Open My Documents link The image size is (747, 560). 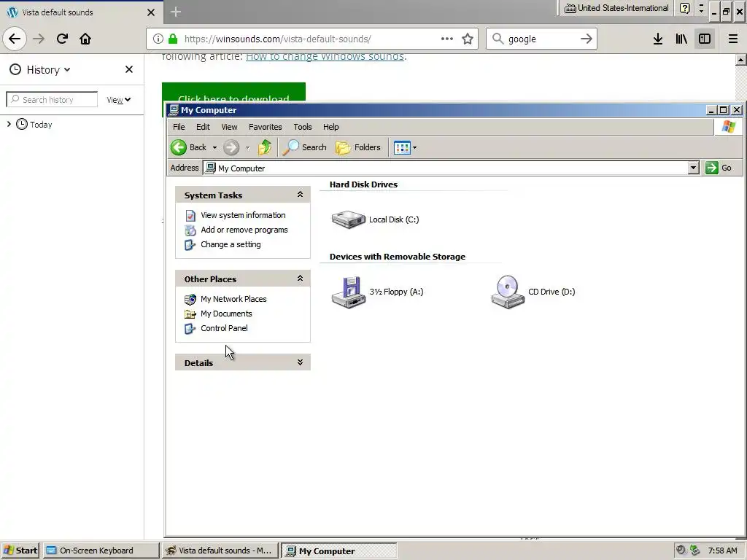(x=226, y=314)
